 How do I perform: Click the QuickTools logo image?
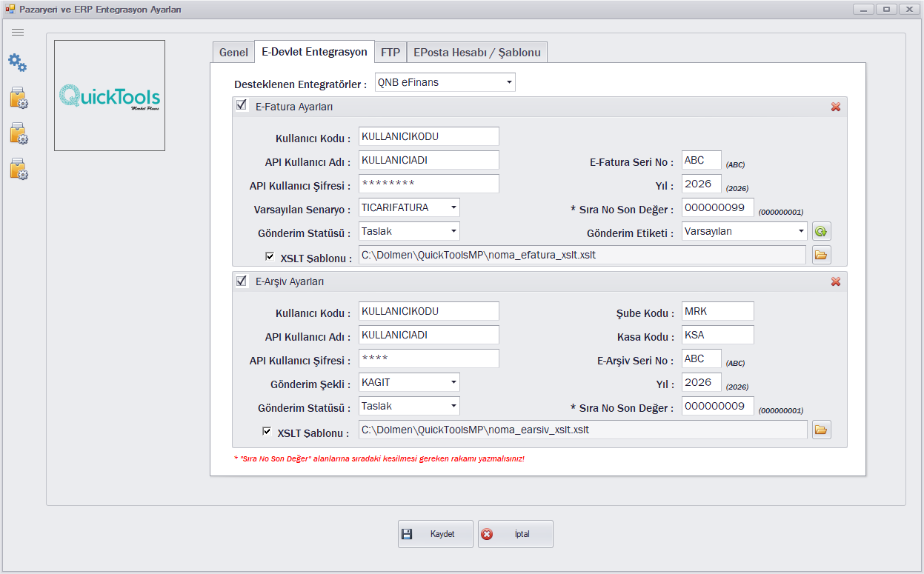pyautogui.click(x=110, y=96)
